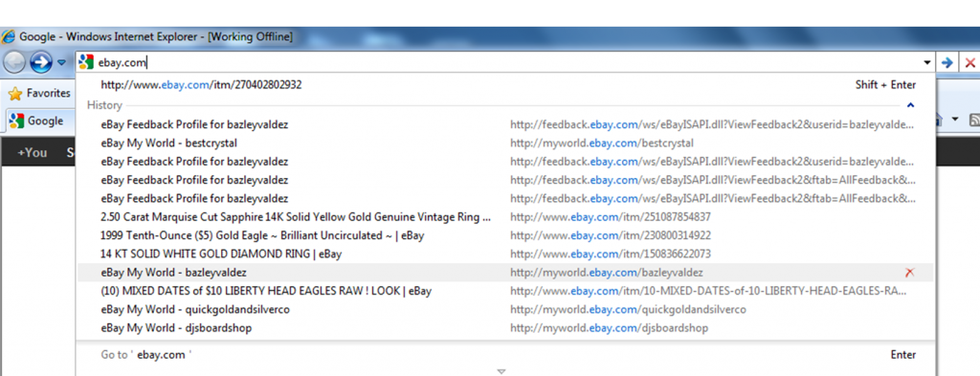The image size is (980, 376).
Task: Delete the bazleyvaldez My World history entry
Action: 910,273
